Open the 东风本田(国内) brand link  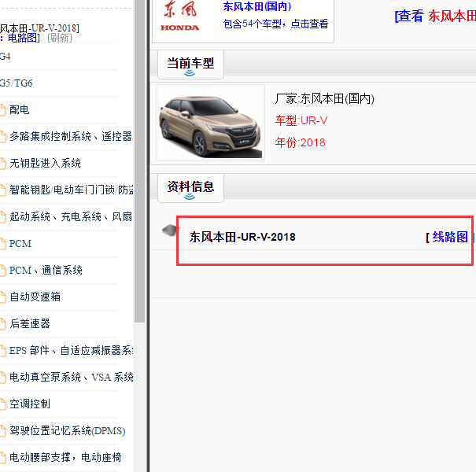pyautogui.click(x=257, y=6)
